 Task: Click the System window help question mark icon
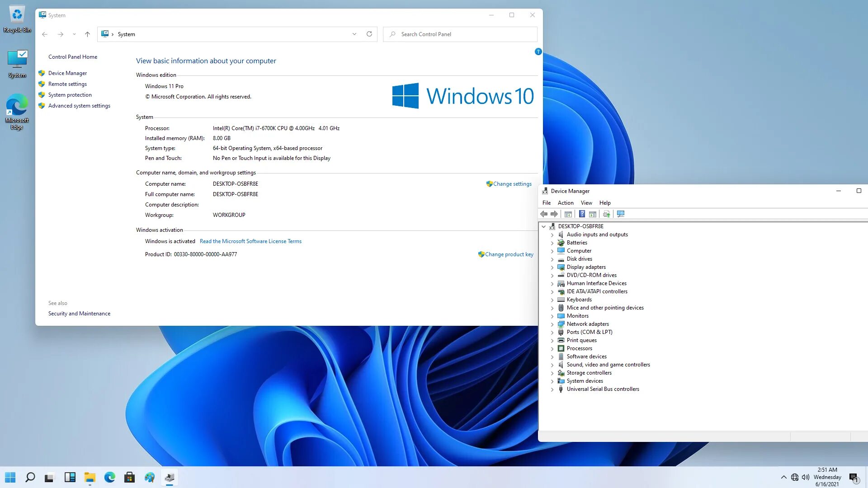538,52
